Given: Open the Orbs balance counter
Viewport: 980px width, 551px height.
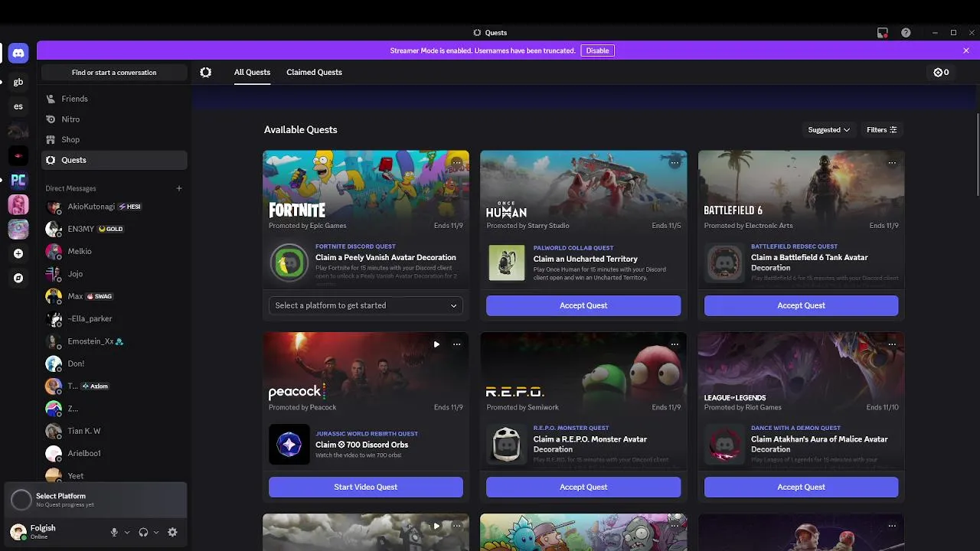Looking at the screenshot, I should [942, 73].
